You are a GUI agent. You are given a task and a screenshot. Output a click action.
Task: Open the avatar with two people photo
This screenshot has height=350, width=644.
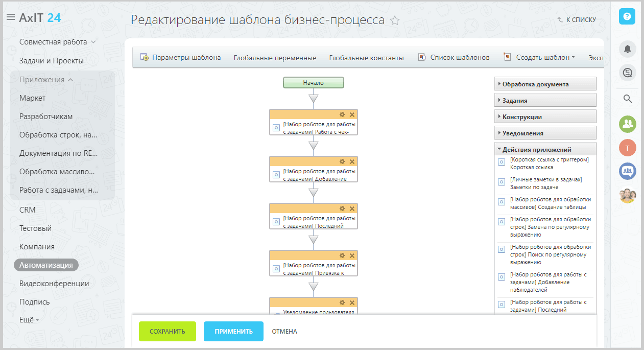[x=627, y=195]
